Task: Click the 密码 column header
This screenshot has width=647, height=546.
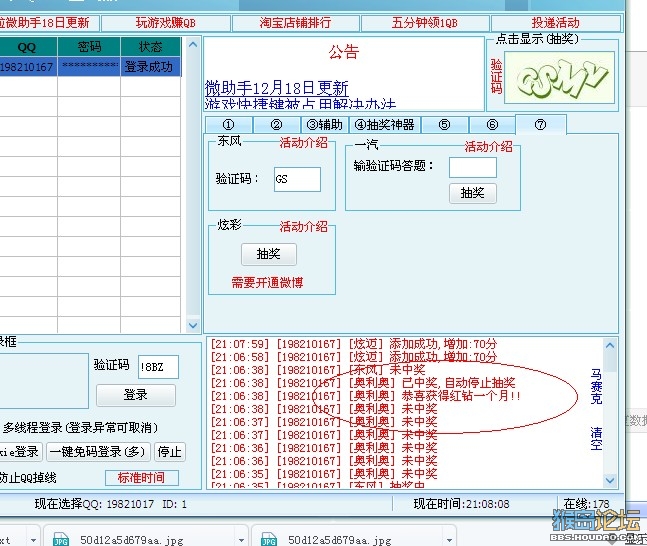Action: 89,47
